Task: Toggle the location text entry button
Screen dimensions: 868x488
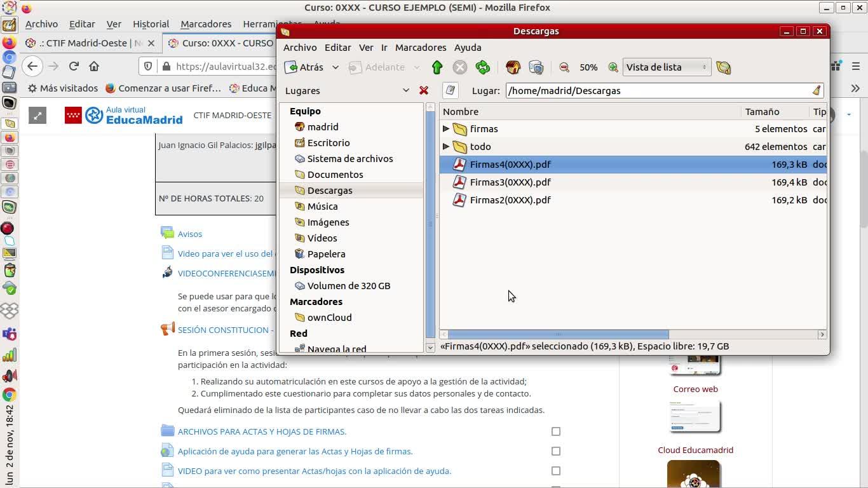Action: (x=451, y=91)
